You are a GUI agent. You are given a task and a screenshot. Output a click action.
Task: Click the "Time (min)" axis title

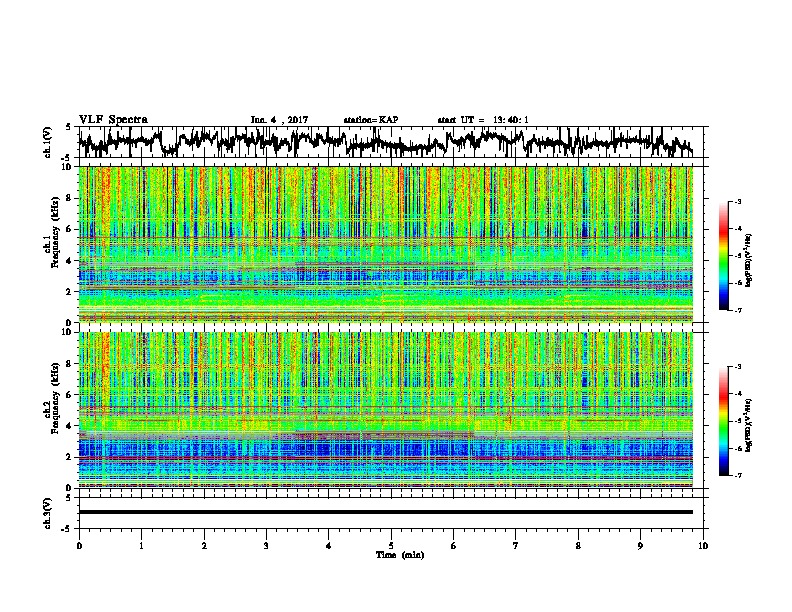click(x=400, y=555)
